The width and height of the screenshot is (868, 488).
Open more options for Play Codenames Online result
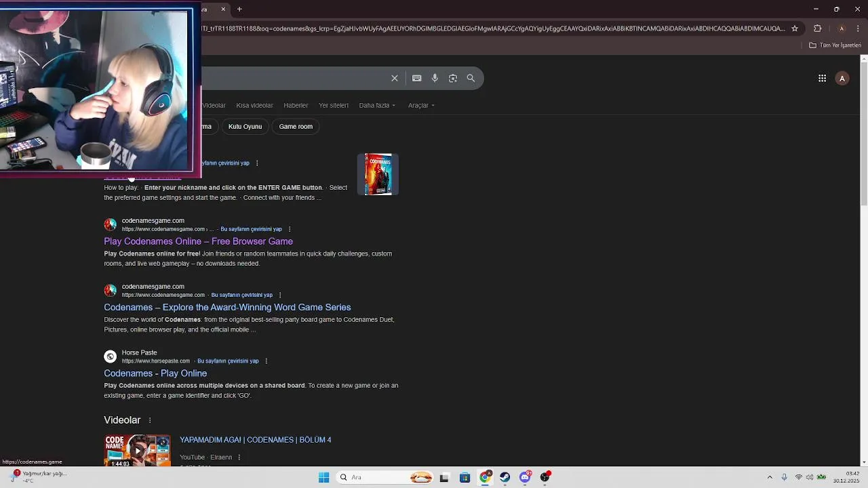(290, 229)
